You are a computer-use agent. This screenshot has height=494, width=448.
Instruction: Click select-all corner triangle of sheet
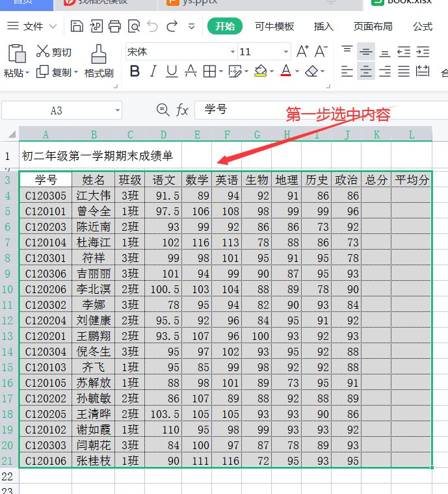[x=12, y=135]
